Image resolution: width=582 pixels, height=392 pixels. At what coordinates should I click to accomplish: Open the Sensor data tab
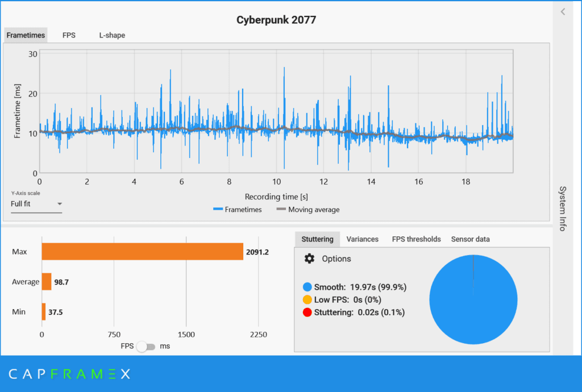pos(470,239)
